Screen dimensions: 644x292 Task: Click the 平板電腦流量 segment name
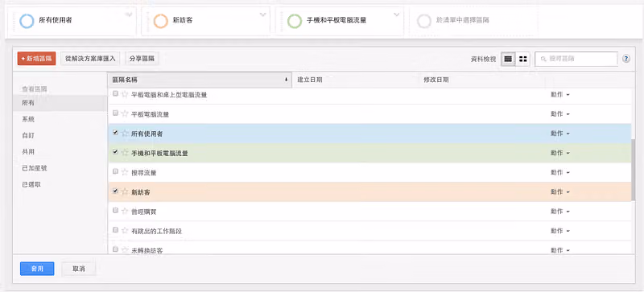point(150,114)
